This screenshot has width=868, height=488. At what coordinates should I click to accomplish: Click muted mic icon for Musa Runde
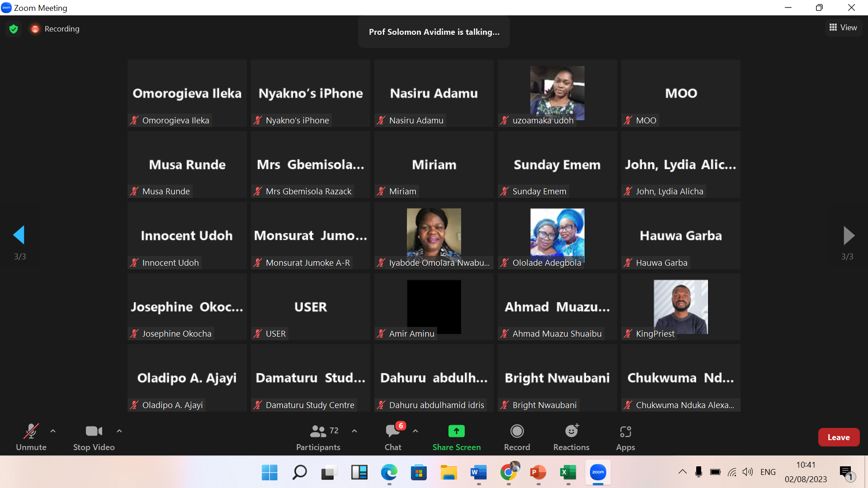tap(134, 191)
